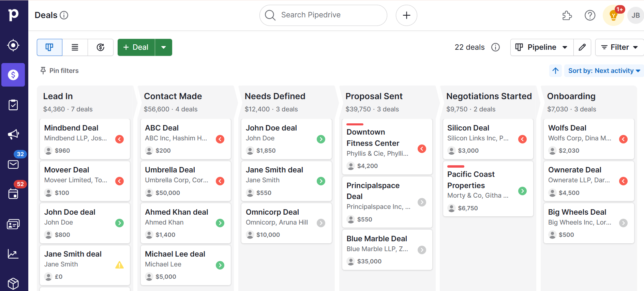Click activity icon on Big Wheels Deal
This screenshot has height=291, width=644.
click(x=623, y=223)
